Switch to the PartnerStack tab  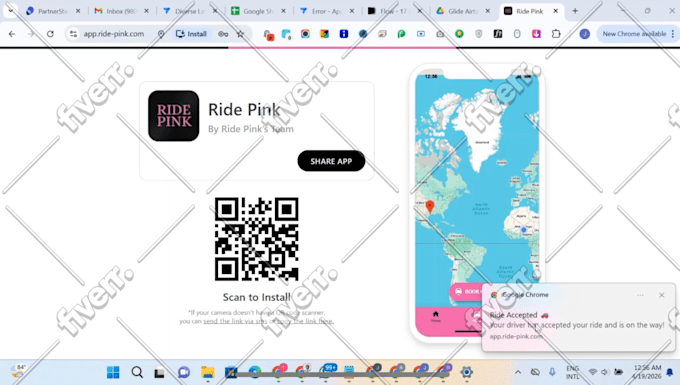point(52,11)
